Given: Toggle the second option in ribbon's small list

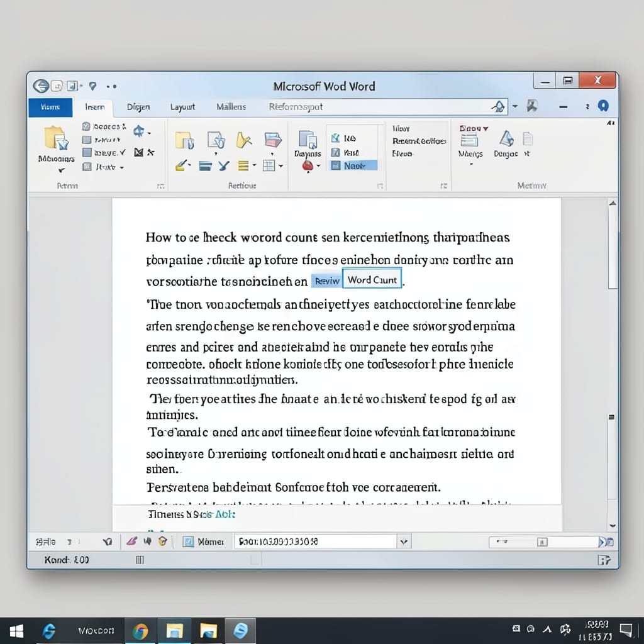Looking at the screenshot, I should (101, 140).
